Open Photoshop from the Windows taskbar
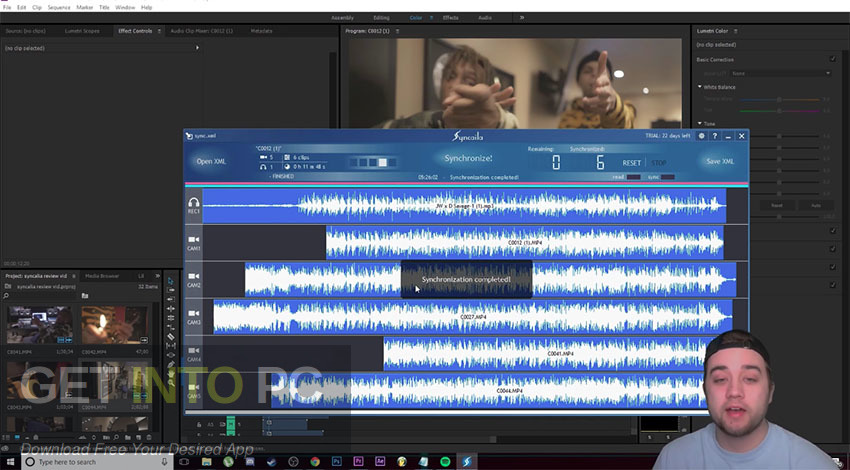 pos(339,461)
